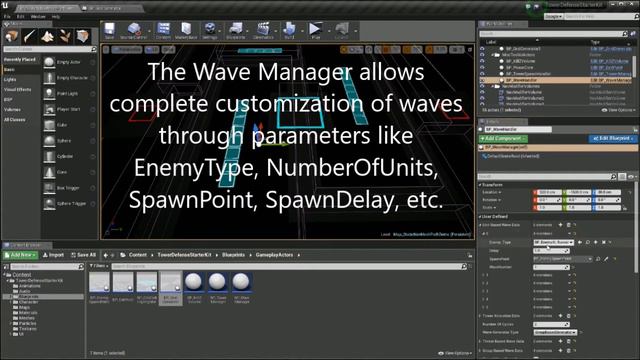The width and height of the screenshot is (640, 360).
Task: Toggle visibility of BP_KillZVolume in outliner
Action: pos(482,61)
